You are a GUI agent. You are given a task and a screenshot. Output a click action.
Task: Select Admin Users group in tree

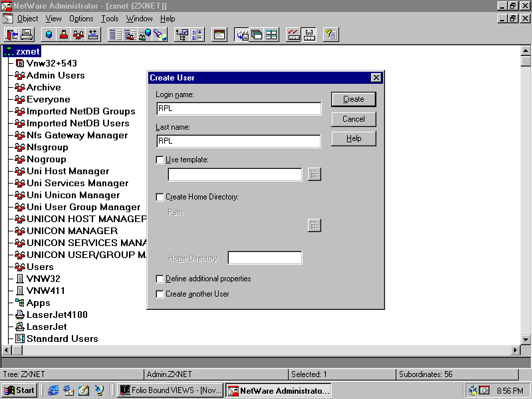pyautogui.click(x=50, y=75)
